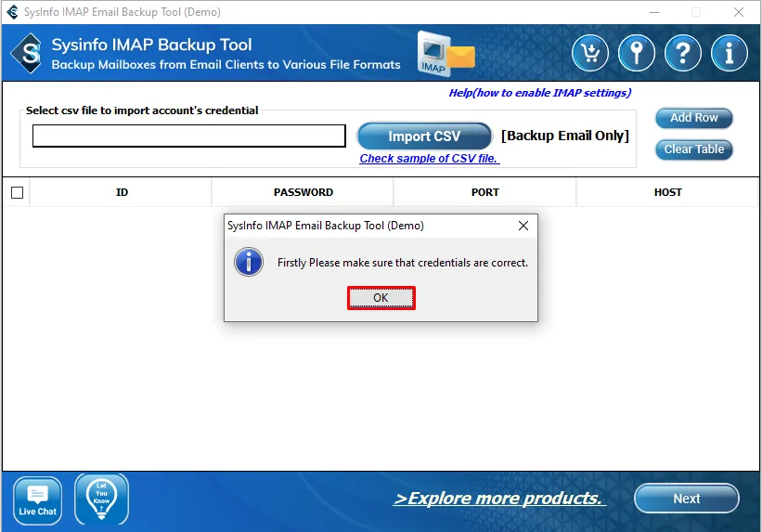Follow the Explore more products link
This screenshot has width=762, height=532.
499,499
